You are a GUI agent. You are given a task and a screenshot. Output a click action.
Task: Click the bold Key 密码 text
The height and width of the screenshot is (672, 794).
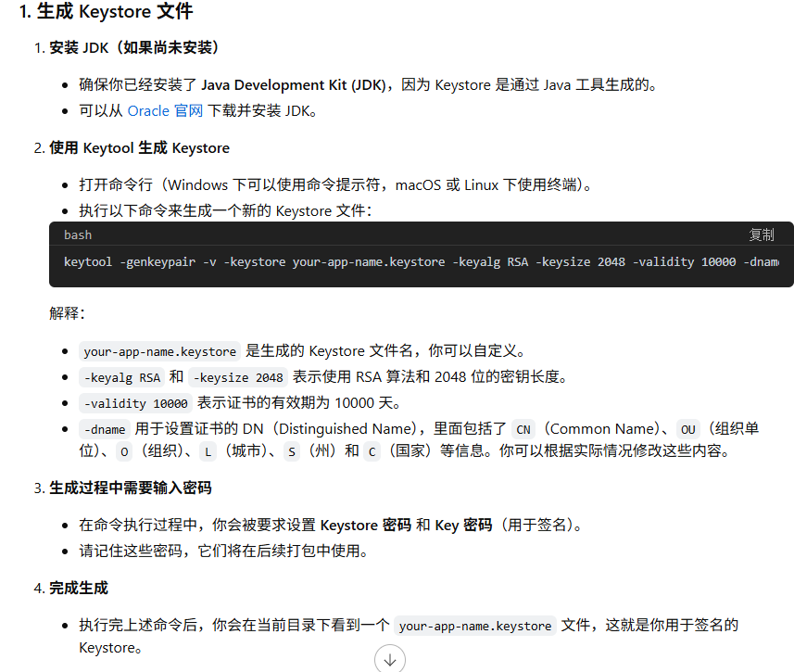(x=463, y=525)
